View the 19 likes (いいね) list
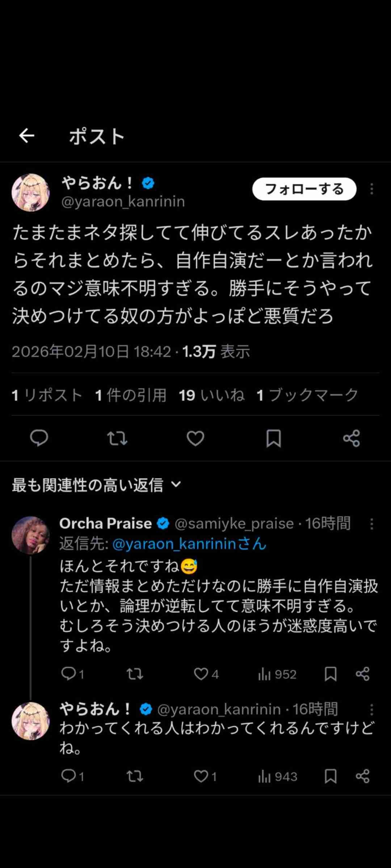The width and height of the screenshot is (391, 868). pos(212,395)
